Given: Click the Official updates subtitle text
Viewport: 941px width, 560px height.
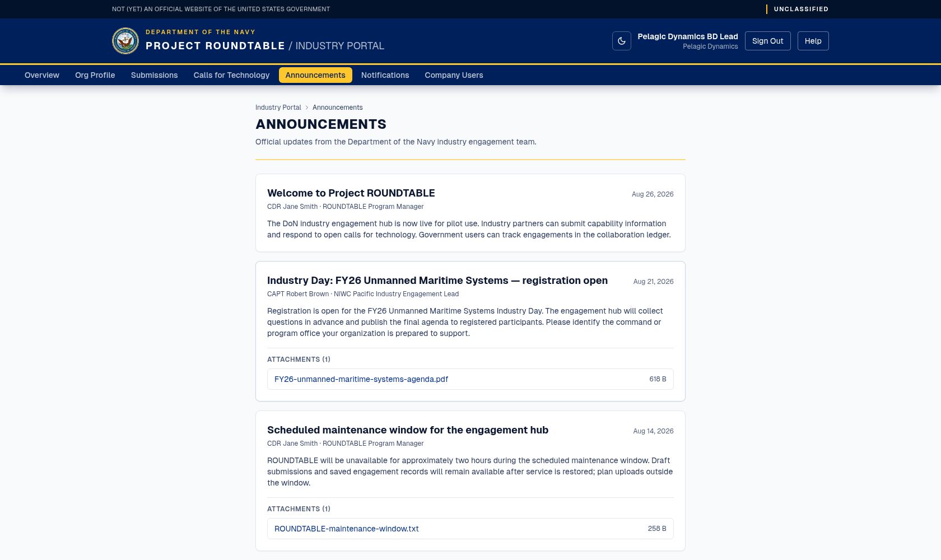Looking at the screenshot, I should [x=396, y=142].
